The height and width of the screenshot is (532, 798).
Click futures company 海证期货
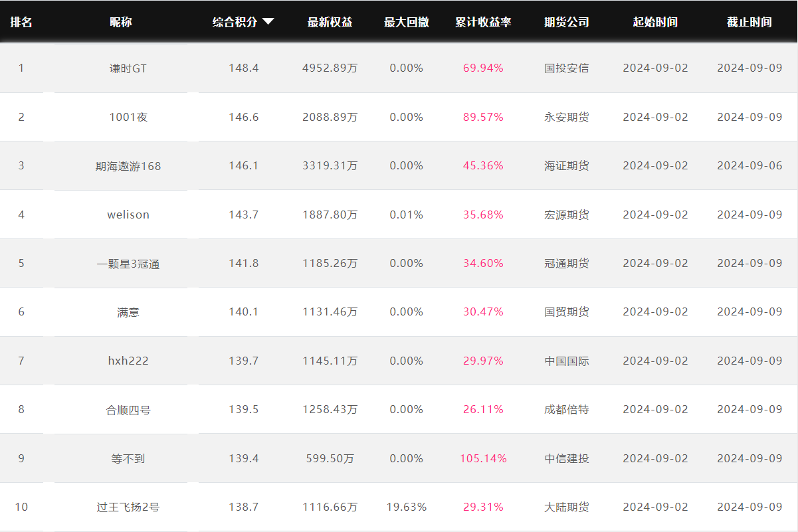coord(567,165)
